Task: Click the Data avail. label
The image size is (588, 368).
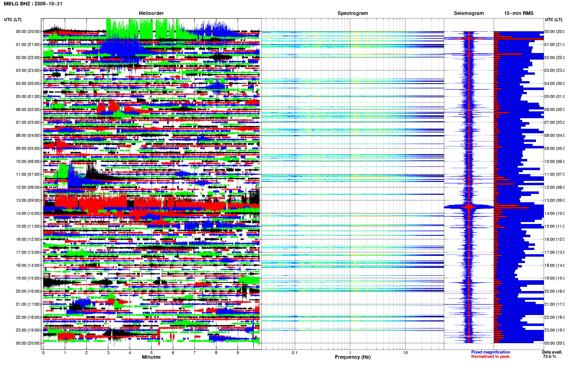Action: tap(552, 352)
